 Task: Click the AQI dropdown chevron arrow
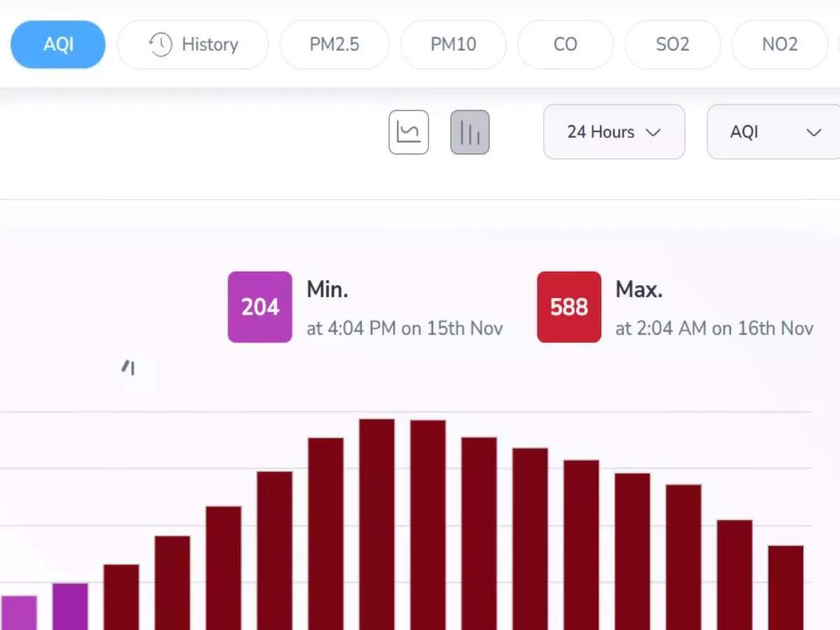point(813,132)
